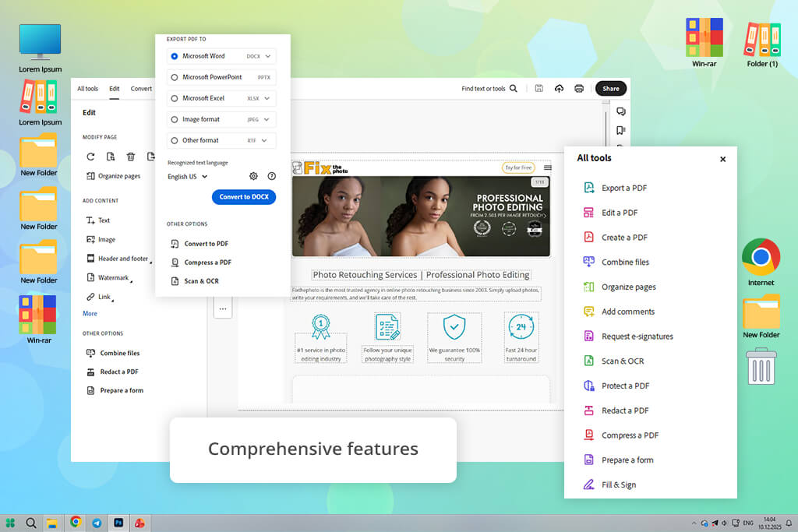Image resolution: width=798 pixels, height=532 pixels.
Task: Click the save icon in toolbar
Action: tap(539, 89)
